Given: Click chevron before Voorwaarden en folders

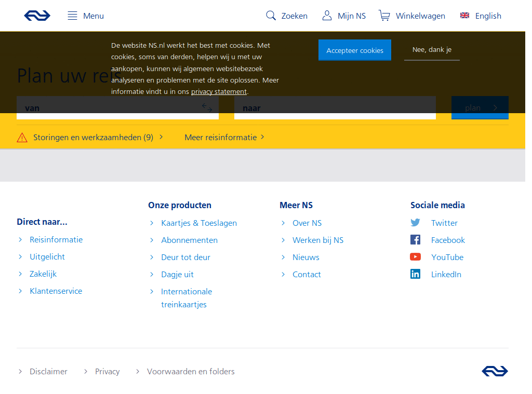Looking at the screenshot, I should (137, 372).
